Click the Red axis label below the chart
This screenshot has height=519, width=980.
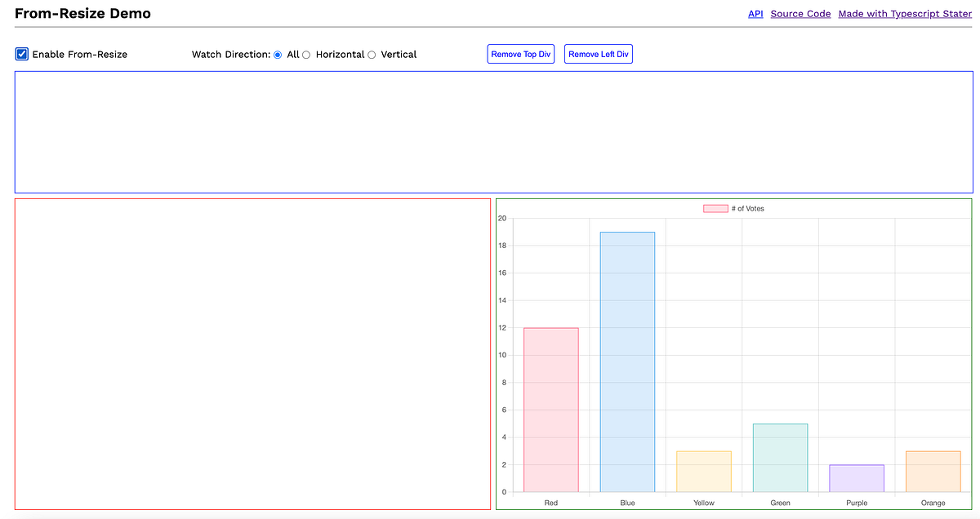550,503
